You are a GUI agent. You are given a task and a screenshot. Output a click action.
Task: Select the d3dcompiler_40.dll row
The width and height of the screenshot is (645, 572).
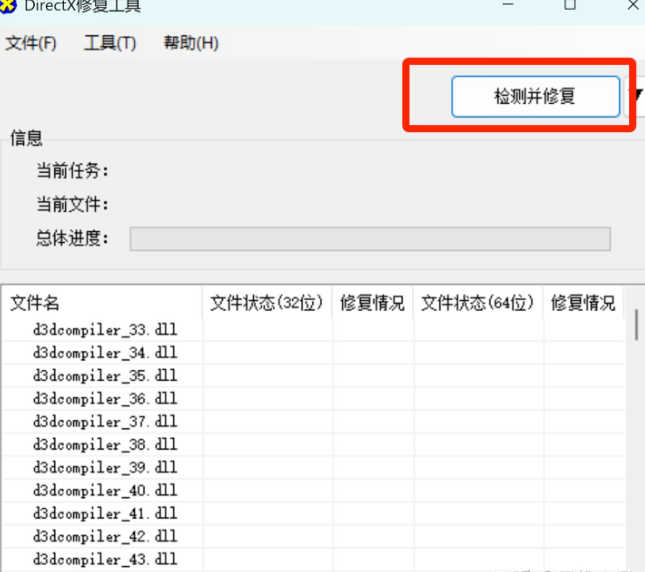pos(313,491)
